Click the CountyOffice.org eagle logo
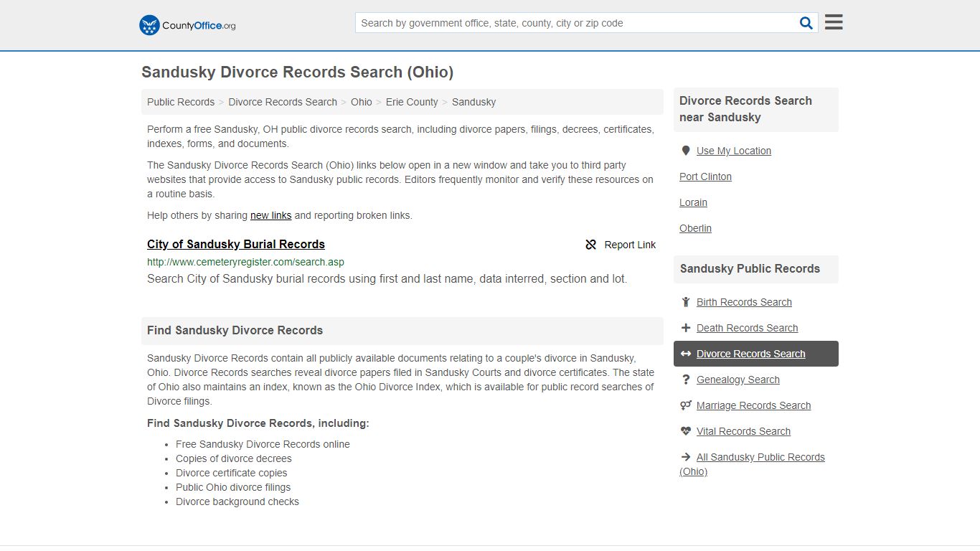Viewport: 980px width, 551px height. point(149,25)
